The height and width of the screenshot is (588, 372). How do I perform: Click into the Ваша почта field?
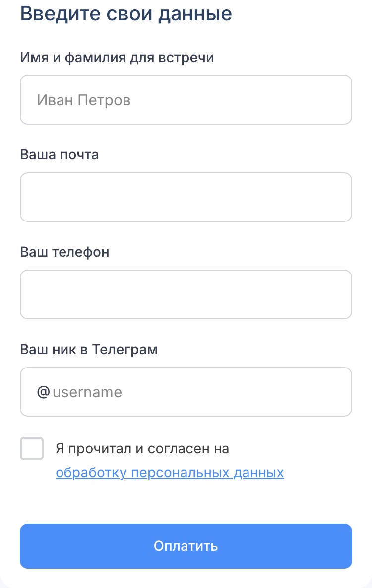186,197
